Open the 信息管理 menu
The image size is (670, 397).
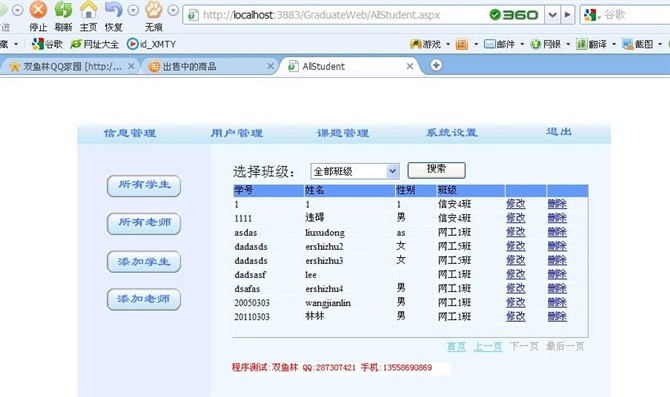click(130, 133)
